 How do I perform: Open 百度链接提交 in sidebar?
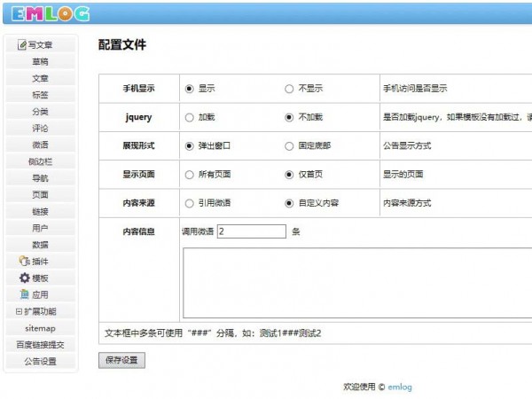[x=41, y=345]
